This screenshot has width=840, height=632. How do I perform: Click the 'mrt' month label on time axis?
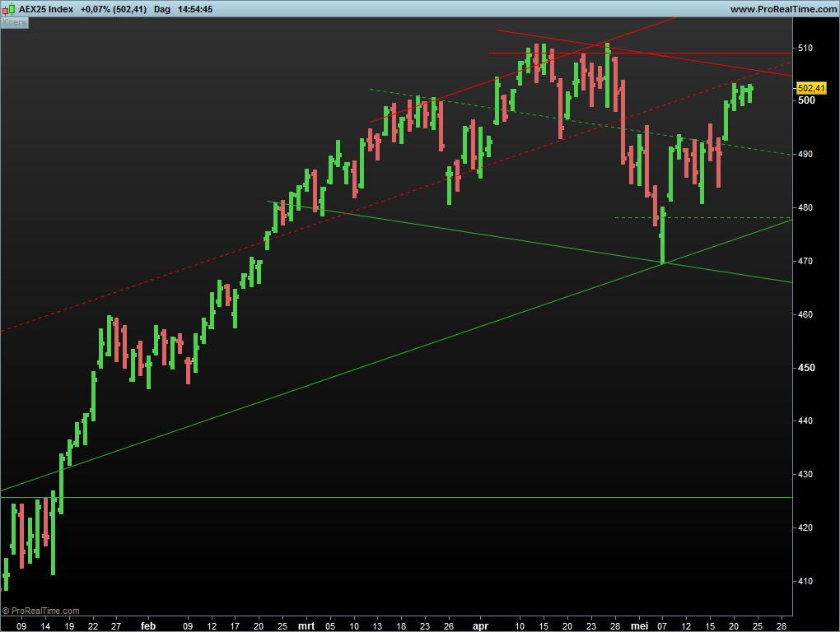(x=306, y=625)
